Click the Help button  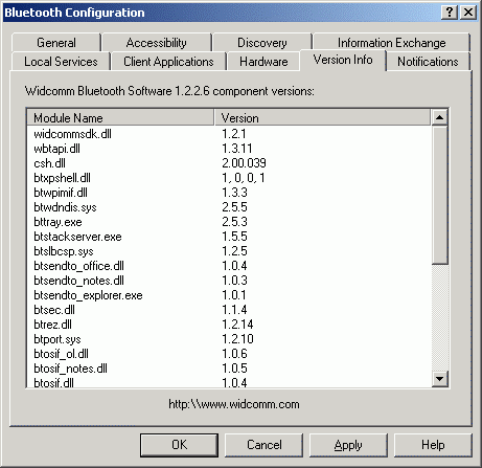(x=433, y=445)
